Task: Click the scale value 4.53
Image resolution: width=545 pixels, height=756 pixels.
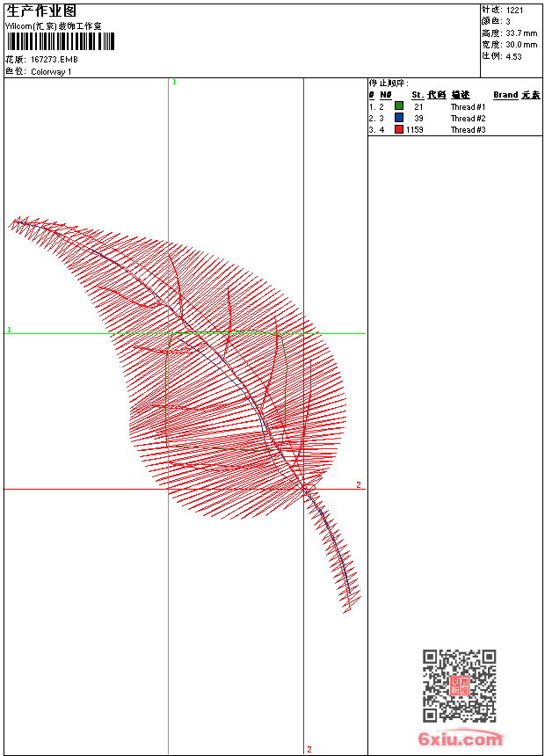Action: (x=513, y=56)
